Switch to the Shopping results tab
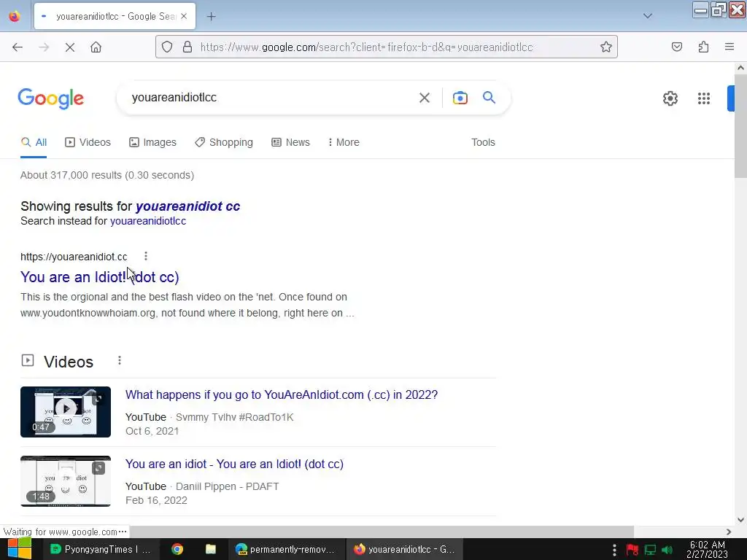 click(x=224, y=142)
